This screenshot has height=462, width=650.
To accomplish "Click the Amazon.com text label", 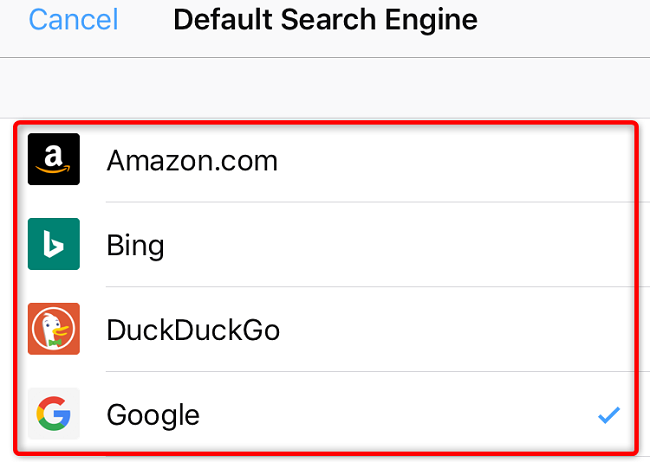I will click(x=192, y=160).
